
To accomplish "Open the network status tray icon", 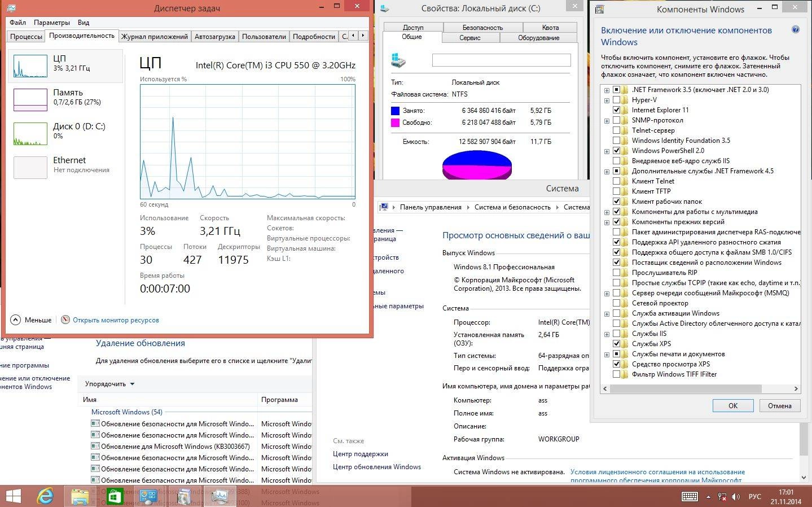I will coord(722,497).
